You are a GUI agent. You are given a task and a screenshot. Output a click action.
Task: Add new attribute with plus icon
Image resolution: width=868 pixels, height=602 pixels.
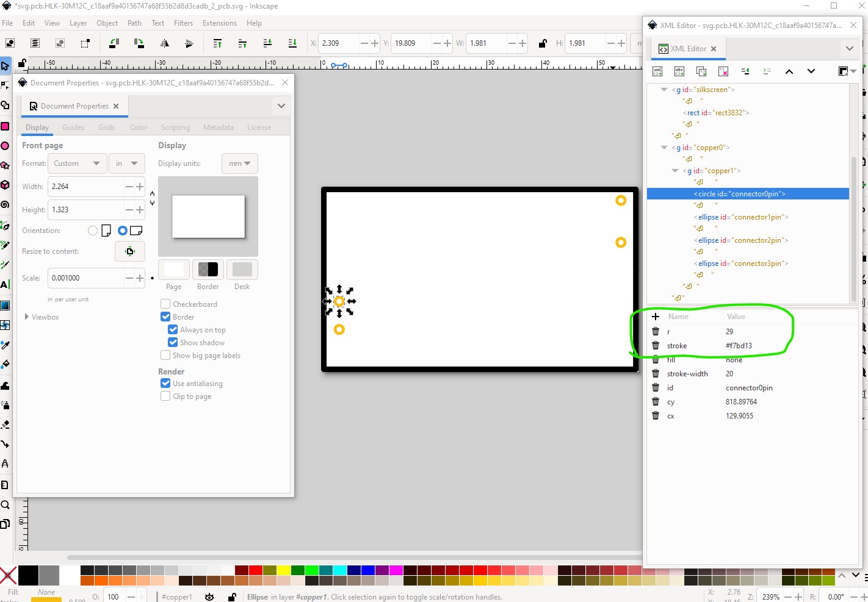656,317
